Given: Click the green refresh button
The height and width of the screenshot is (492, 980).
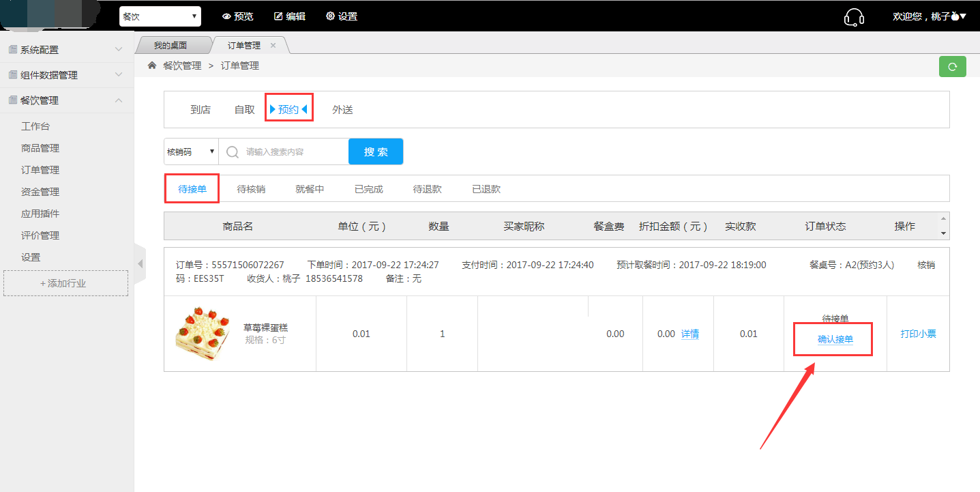Looking at the screenshot, I should coord(952,66).
